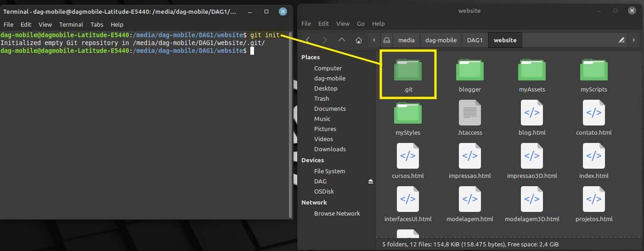The image size is (644, 251).
Task: Eject the DAG device
Action: click(371, 182)
